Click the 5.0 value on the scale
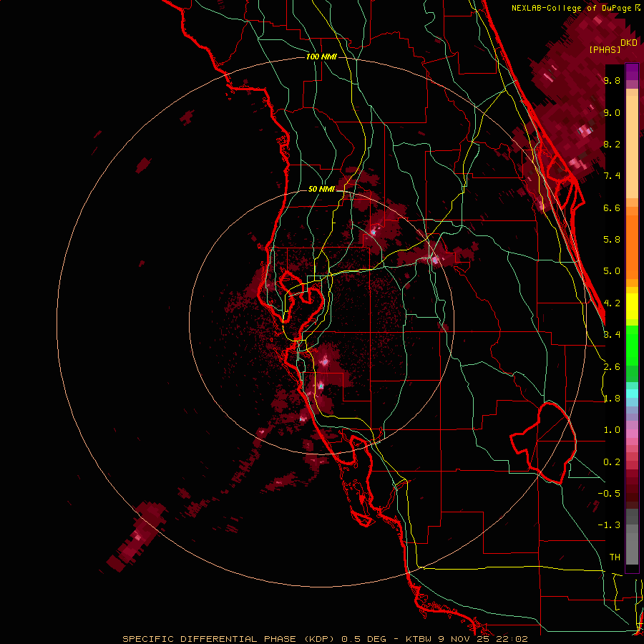The width and height of the screenshot is (644, 644). pos(612,271)
